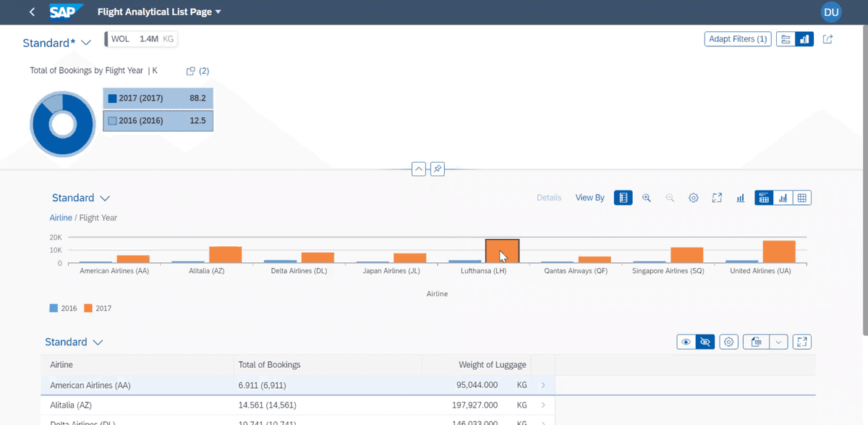Open export options dropdown arrow
868x425 pixels.
[778, 342]
